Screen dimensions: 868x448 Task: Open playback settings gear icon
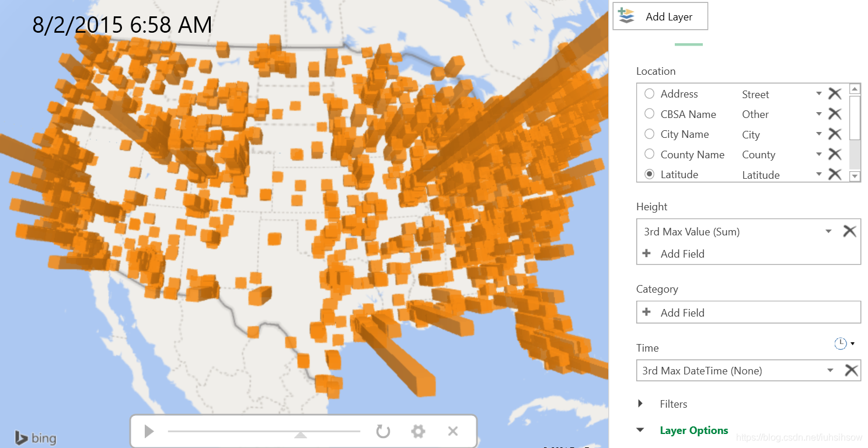click(x=418, y=432)
